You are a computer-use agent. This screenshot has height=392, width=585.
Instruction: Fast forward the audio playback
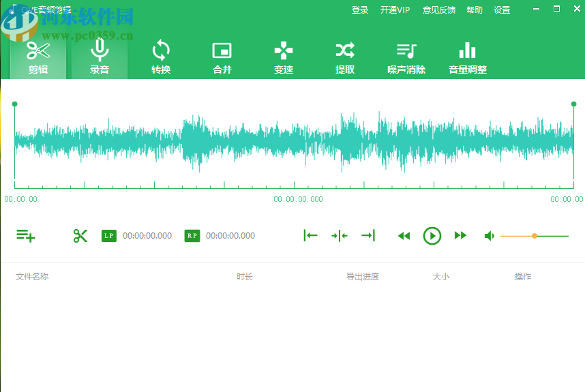click(x=460, y=235)
